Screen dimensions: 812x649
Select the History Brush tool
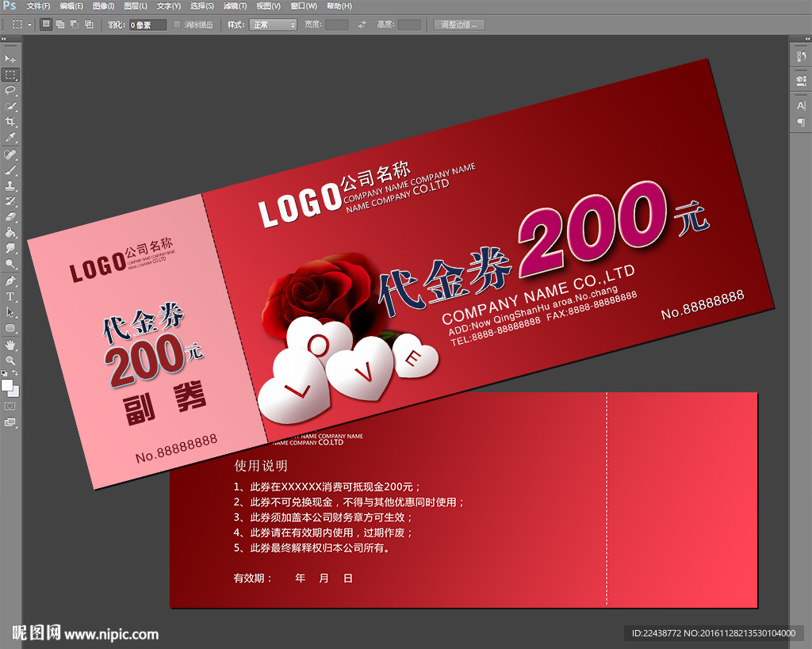[10, 201]
